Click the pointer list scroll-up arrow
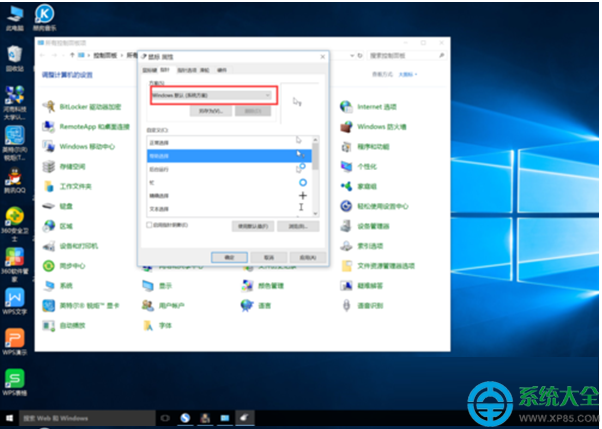The height and width of the screenshot is (429, 602). 315,139
